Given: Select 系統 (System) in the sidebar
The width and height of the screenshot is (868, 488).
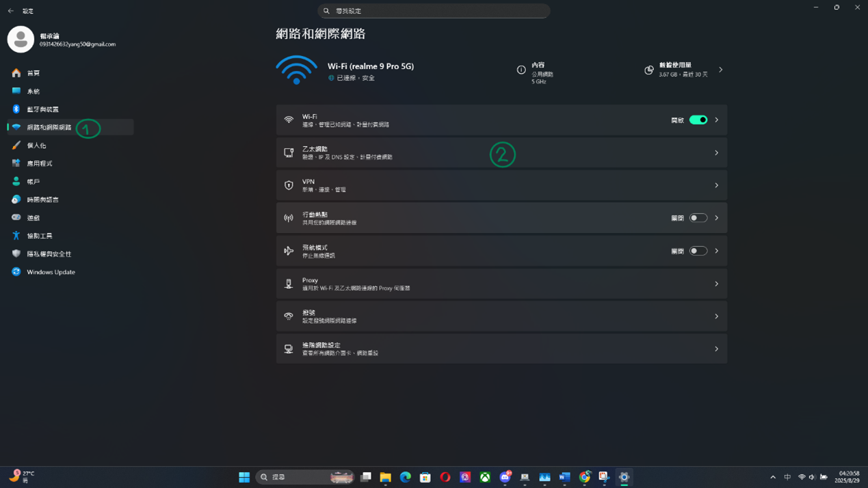Looking at the screenshot, I should click(x=33, y=92).
